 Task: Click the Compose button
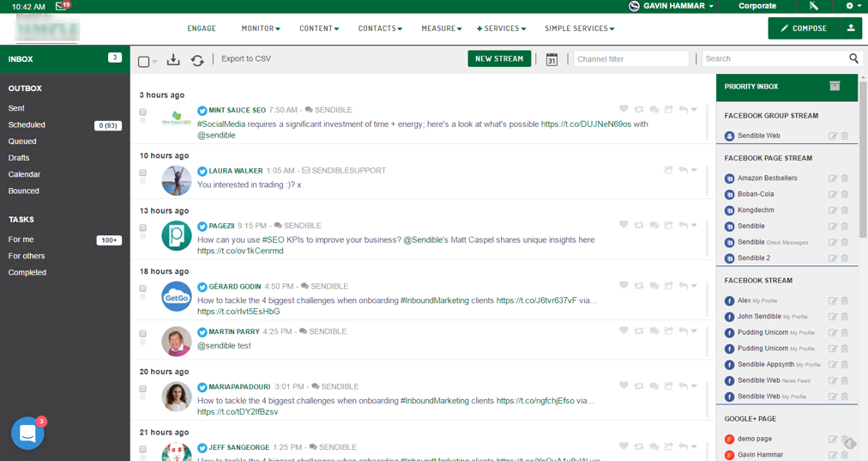(804, 28)
